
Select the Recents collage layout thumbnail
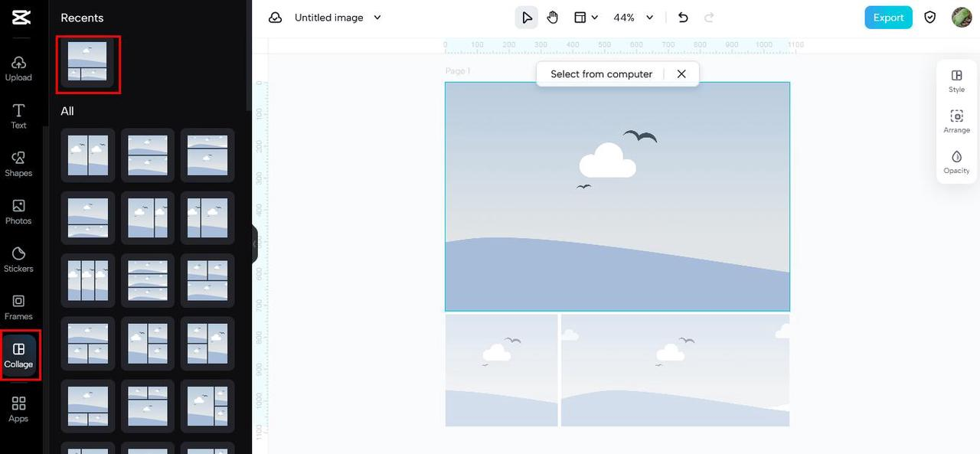(x=87, y=62)
